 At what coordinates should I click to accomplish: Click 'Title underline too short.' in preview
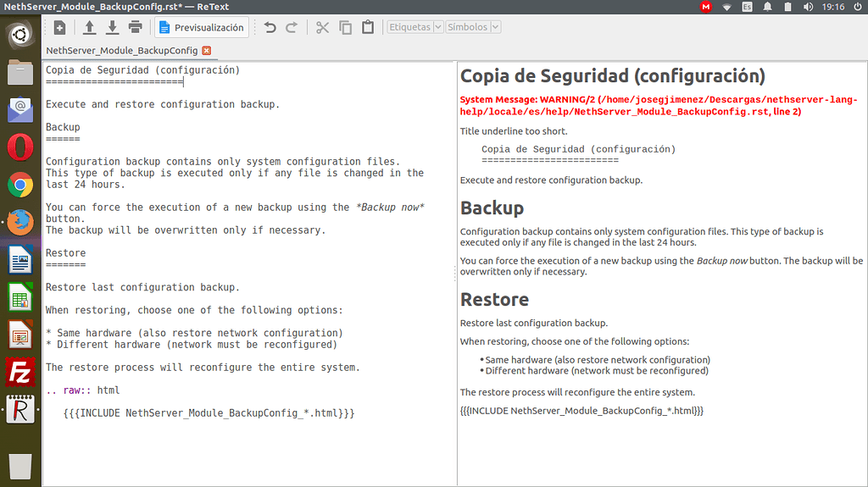[x=513, y=131]
